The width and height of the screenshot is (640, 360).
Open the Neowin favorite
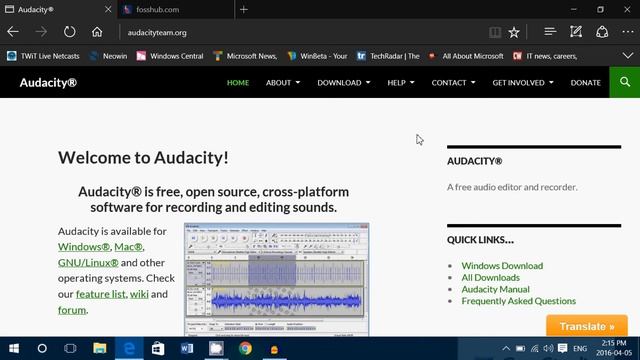tap(108, 56)
